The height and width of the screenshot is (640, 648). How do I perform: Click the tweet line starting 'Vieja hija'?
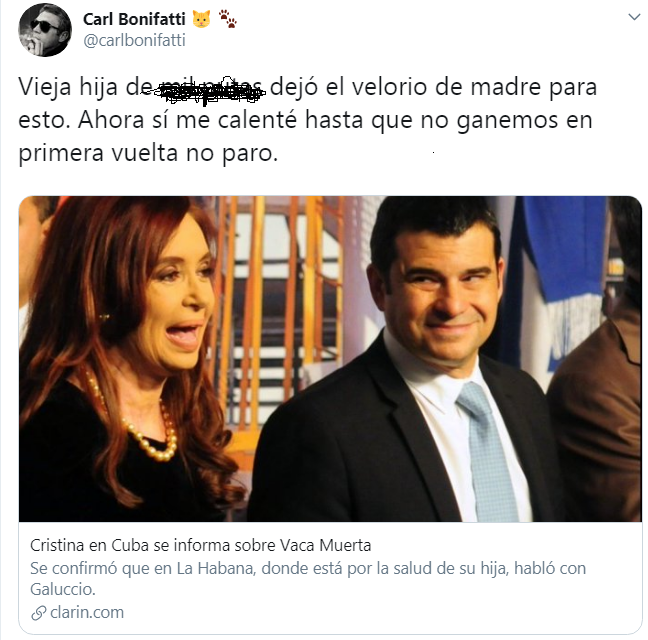[x=308, y=88]
